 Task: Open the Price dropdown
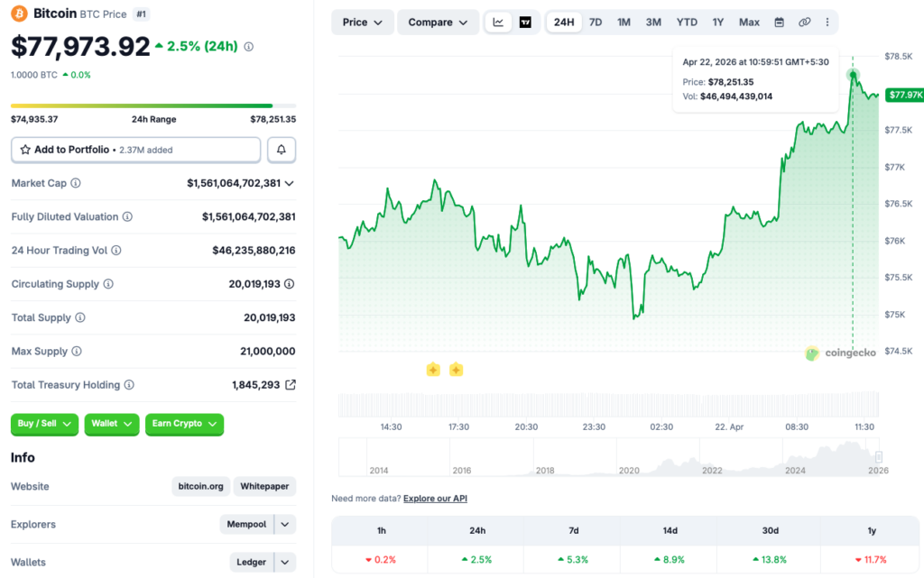pyautogui.click(x=362, y=22)
